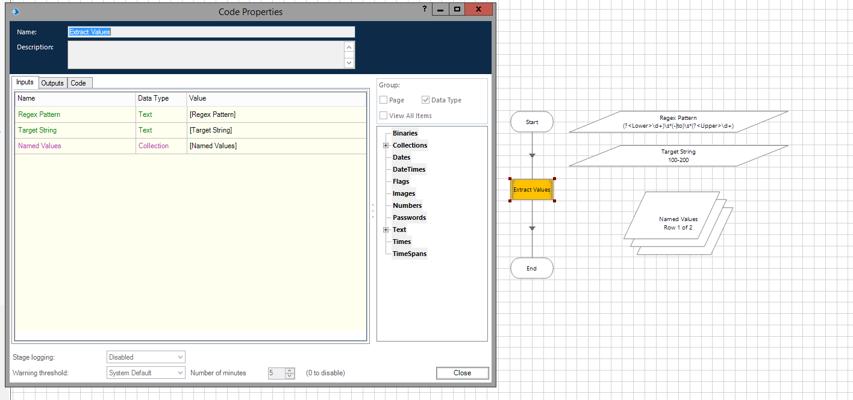
Task: Open the Stage logging dropdown
Action: pos(146,357)
